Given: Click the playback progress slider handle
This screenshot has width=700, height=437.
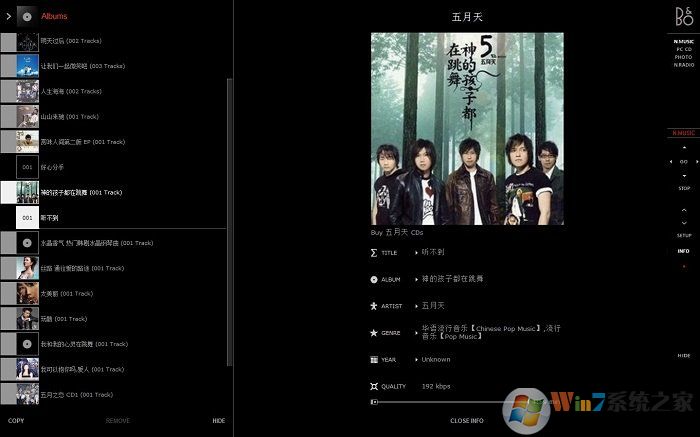Looking at the screenshot, I should [375, 402].
